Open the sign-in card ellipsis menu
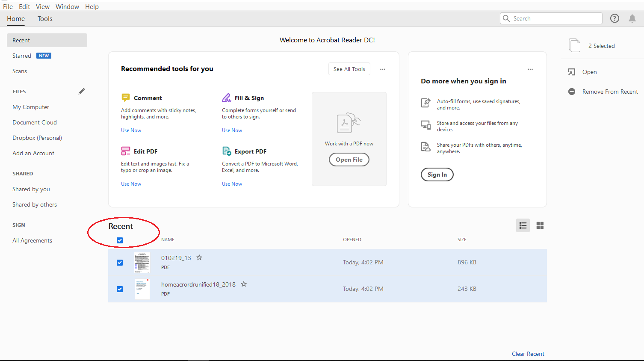This screenshot has width=644, height=361. click(x=530, y=69)
